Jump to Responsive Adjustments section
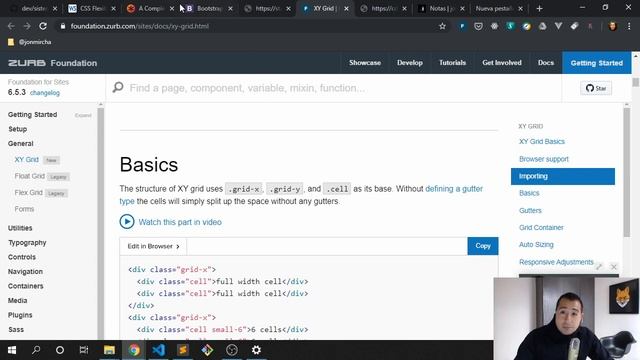 [x=556, y=262]
